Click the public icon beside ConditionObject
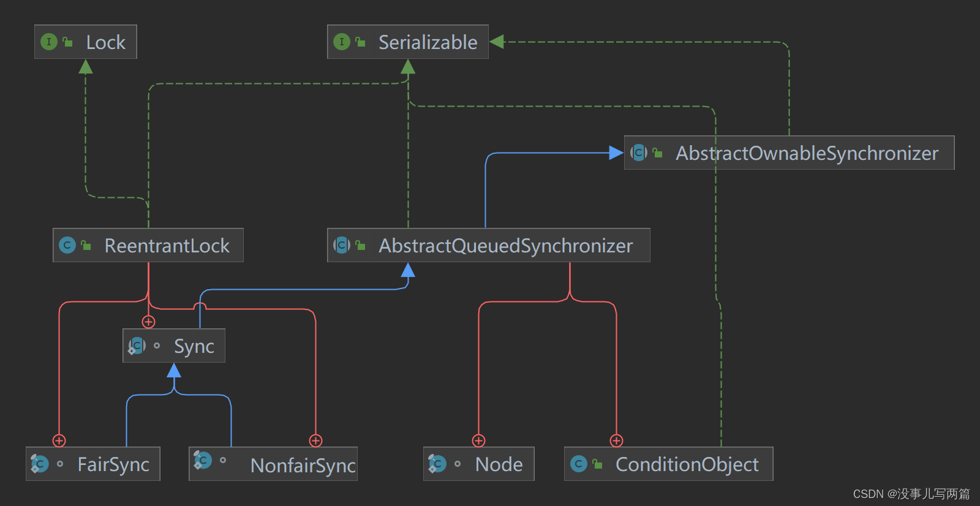 597,464
